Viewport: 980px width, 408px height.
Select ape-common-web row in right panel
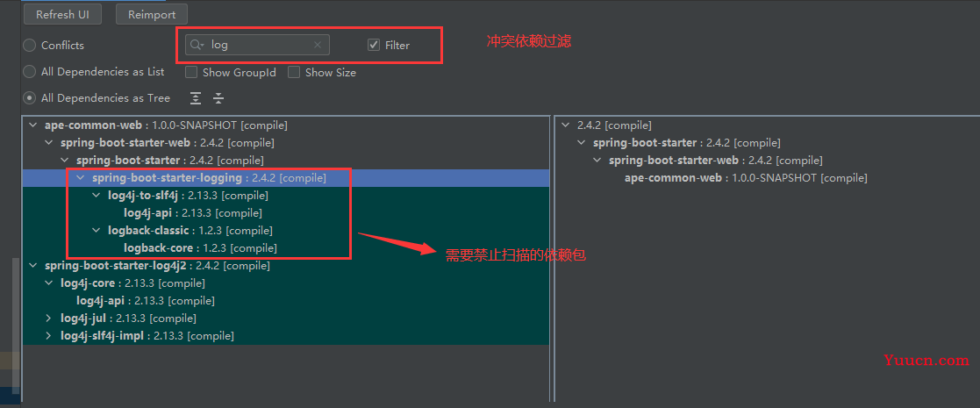pyautogui.click(x=768, y=178)
